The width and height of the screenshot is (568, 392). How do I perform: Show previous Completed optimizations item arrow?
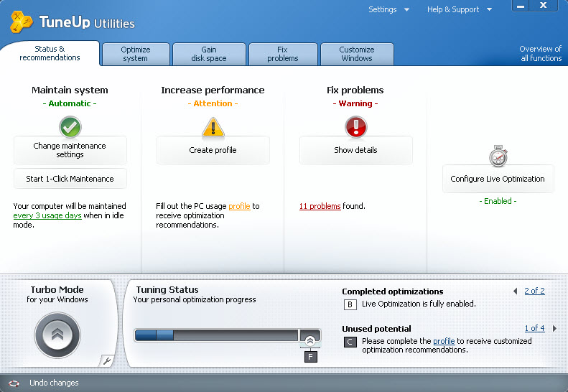[515, 291]
